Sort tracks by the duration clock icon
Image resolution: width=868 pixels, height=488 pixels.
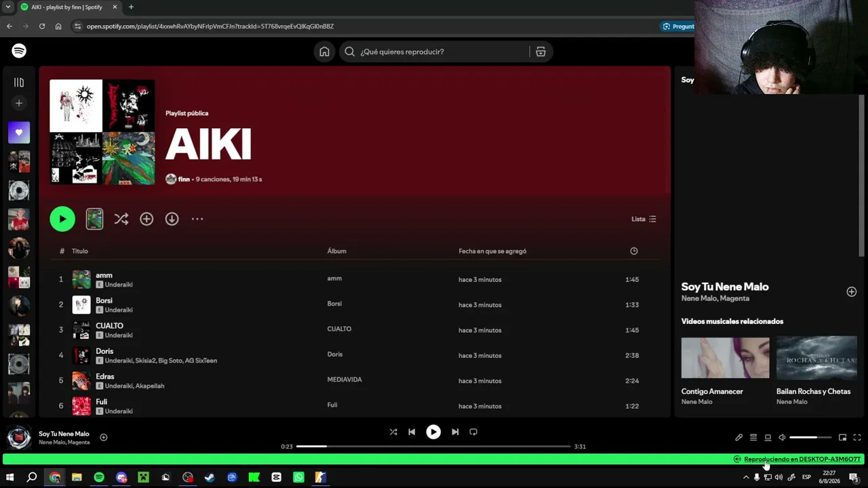634,251
